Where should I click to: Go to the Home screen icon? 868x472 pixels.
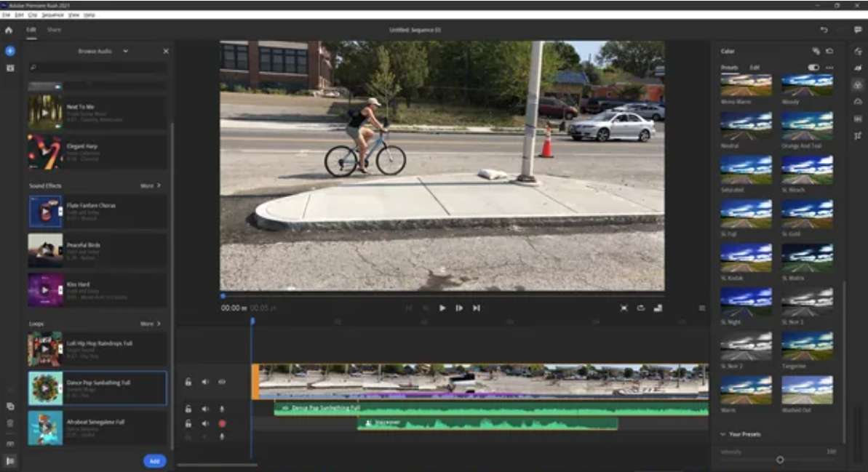point(9,31)
